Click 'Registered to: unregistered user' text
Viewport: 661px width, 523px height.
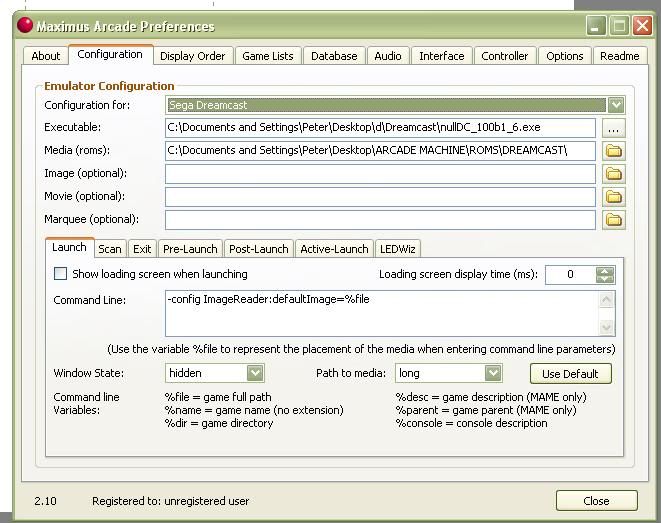171,501
